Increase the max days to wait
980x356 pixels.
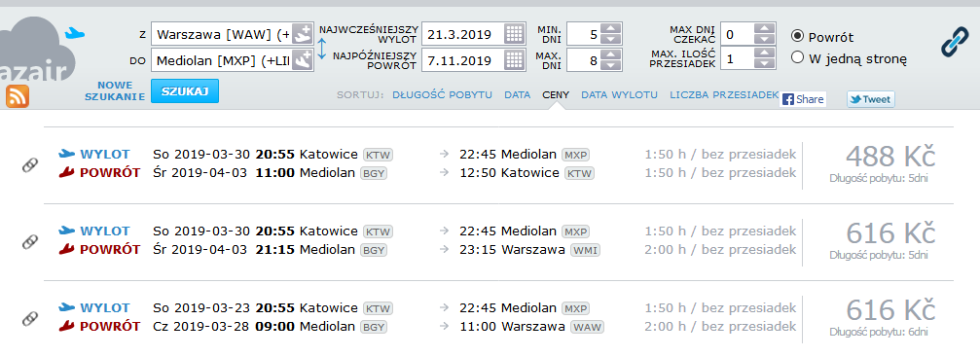[764, 28]
